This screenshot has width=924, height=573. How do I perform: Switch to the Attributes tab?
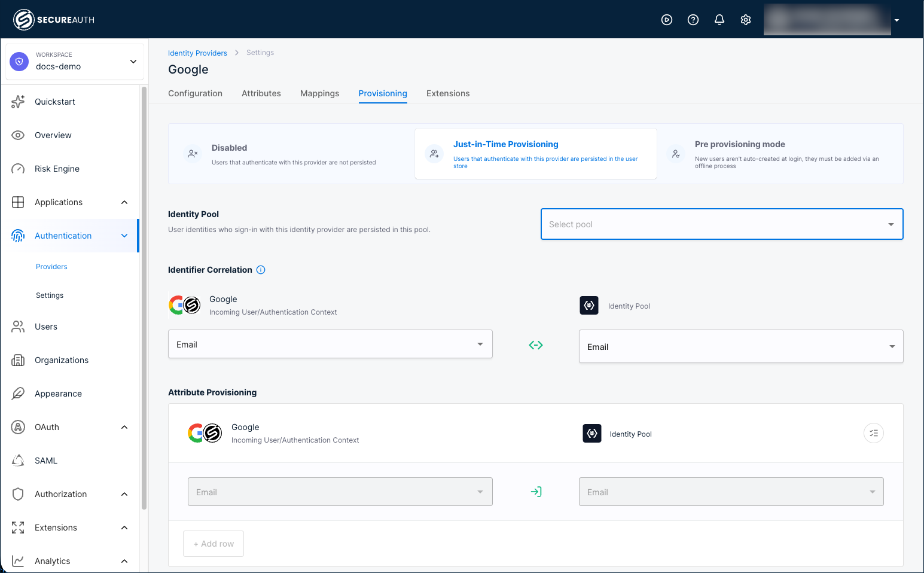[261, 93]
